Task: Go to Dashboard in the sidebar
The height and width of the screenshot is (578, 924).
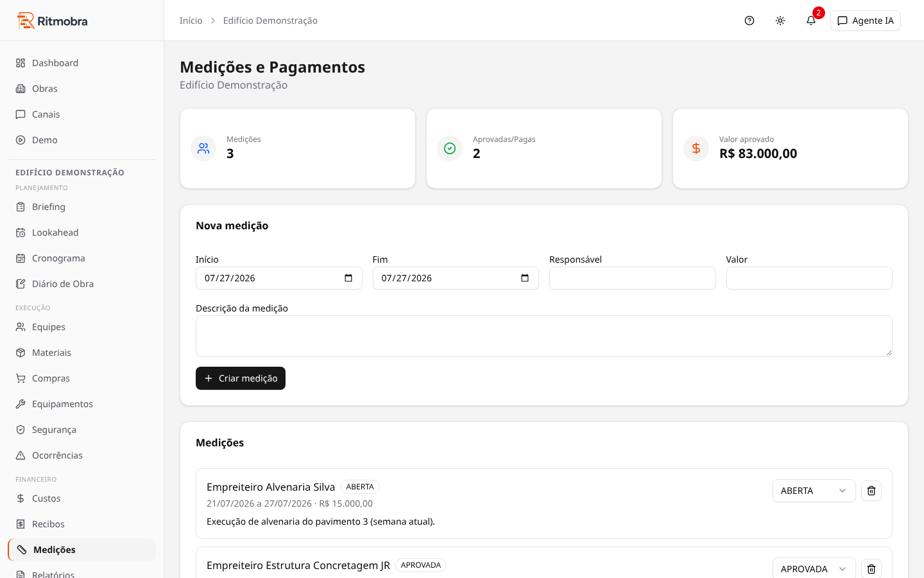Action: (81, 63)
